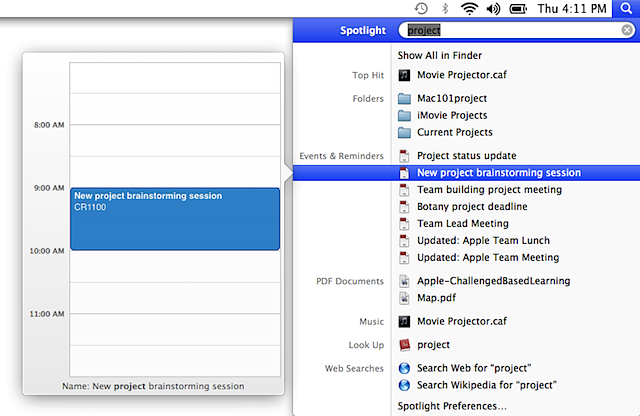The width and height of the screenshot is (640, 416).
Task: Search Wikipedia for "project"
Action: pyautogui.click(x=486, y=384)
